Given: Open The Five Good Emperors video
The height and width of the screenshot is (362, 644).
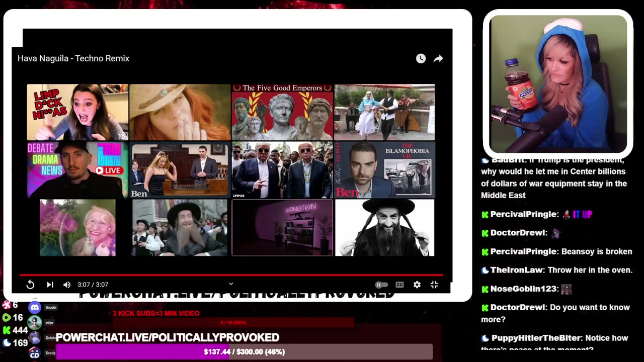Looking at the screenshot, I should pyautogui.click(x=282, y=112).
